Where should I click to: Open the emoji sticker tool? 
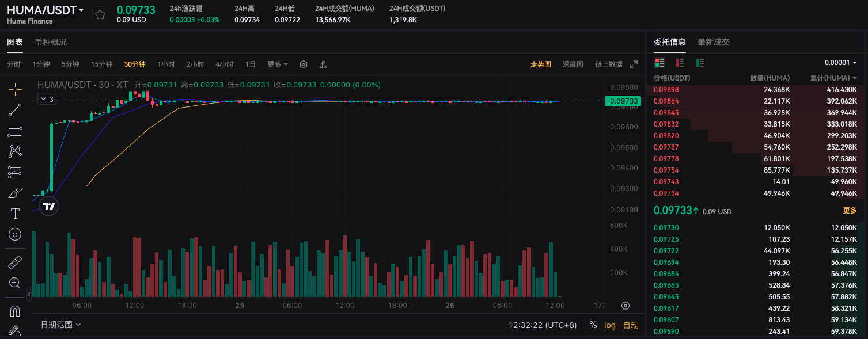14,234
